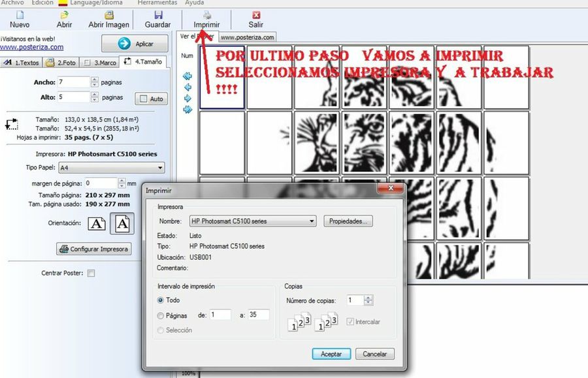The height and width of the screenshot is (378, 588).
Task: Select the Páginas radio button
Action: click(161, 315)
